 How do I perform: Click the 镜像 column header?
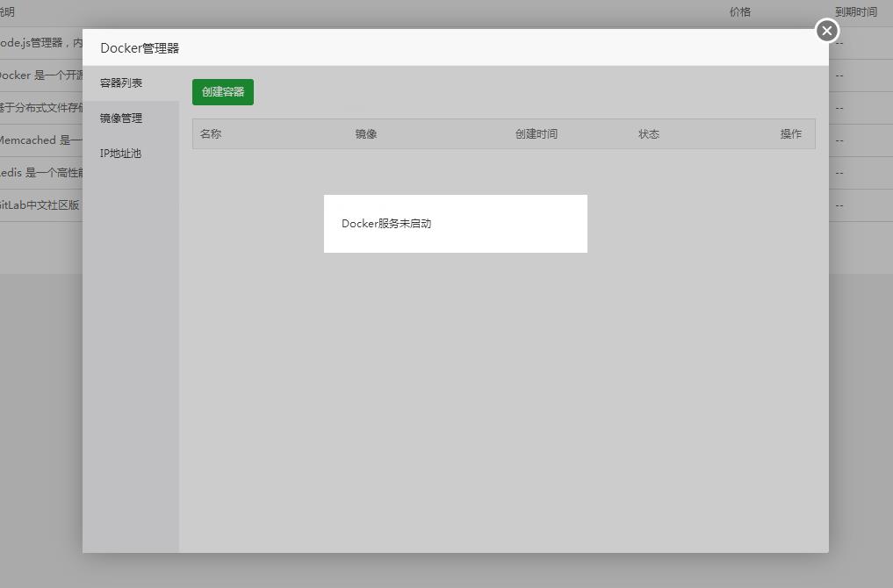click(x=366, y=134)
